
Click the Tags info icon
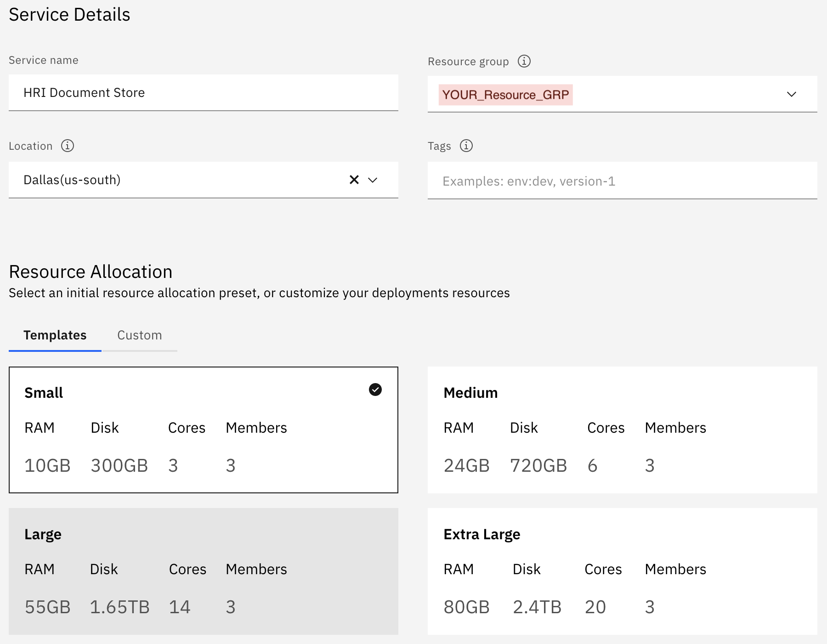click(466, 146)
